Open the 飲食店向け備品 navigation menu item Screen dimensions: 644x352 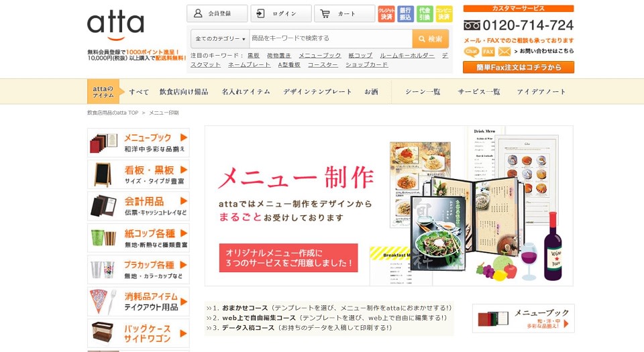point(184,91)
